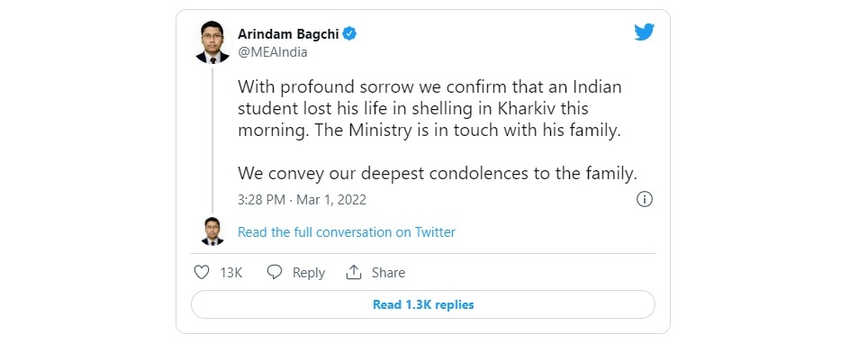
Task: Click the horizontal divider above like count
Action: 423,254
